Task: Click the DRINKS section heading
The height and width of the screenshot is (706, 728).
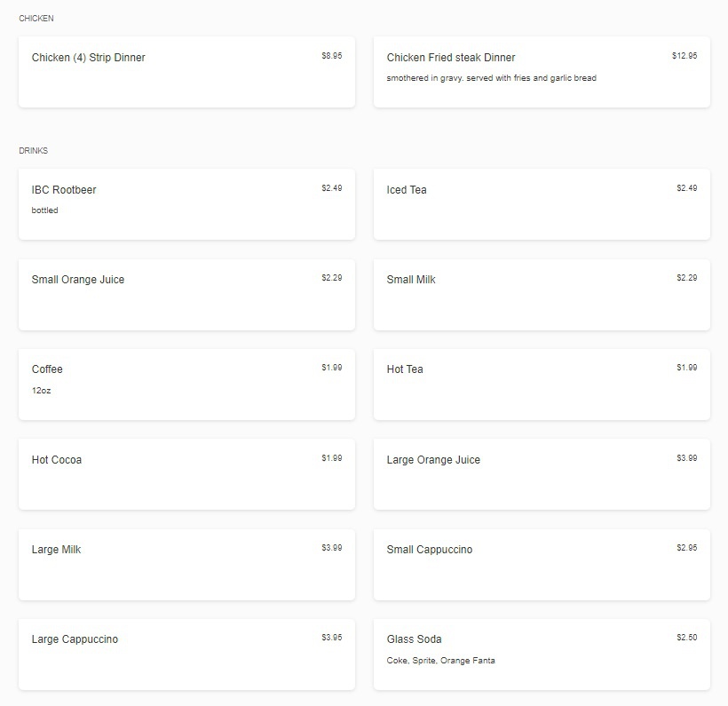Action: [x=34, y=151]
